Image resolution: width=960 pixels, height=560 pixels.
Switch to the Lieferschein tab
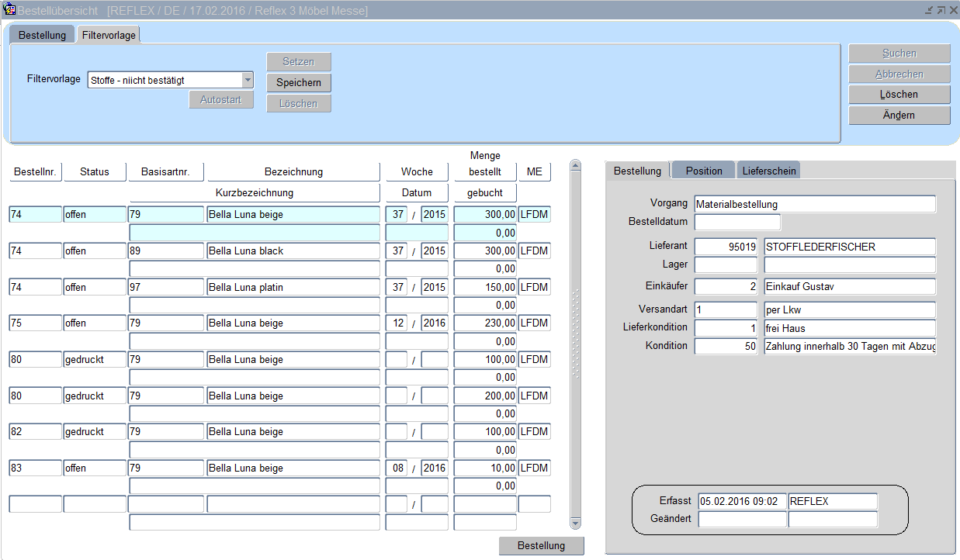tap(768, 171)
